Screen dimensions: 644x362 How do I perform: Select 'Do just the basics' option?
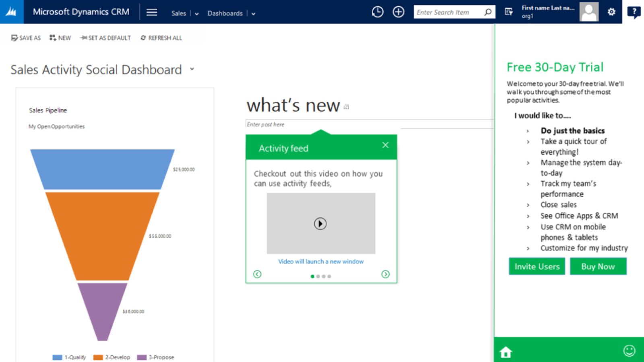coord(573,130)
